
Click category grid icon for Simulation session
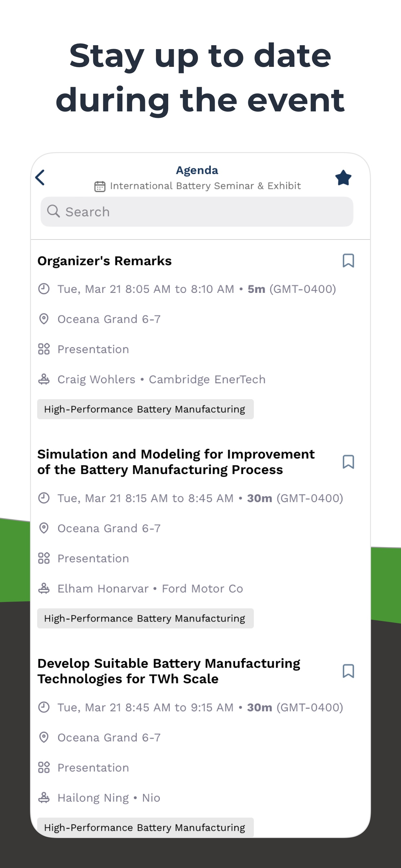point(44,558)
